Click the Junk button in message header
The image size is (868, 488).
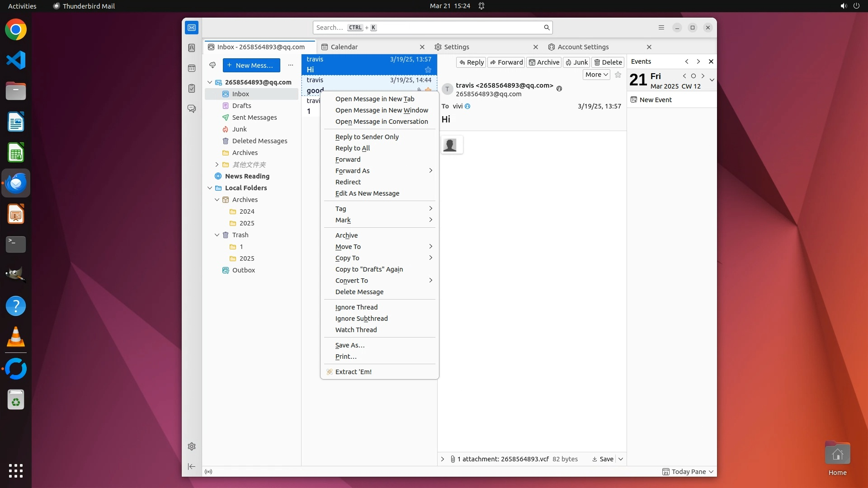[x=576, y=62]
